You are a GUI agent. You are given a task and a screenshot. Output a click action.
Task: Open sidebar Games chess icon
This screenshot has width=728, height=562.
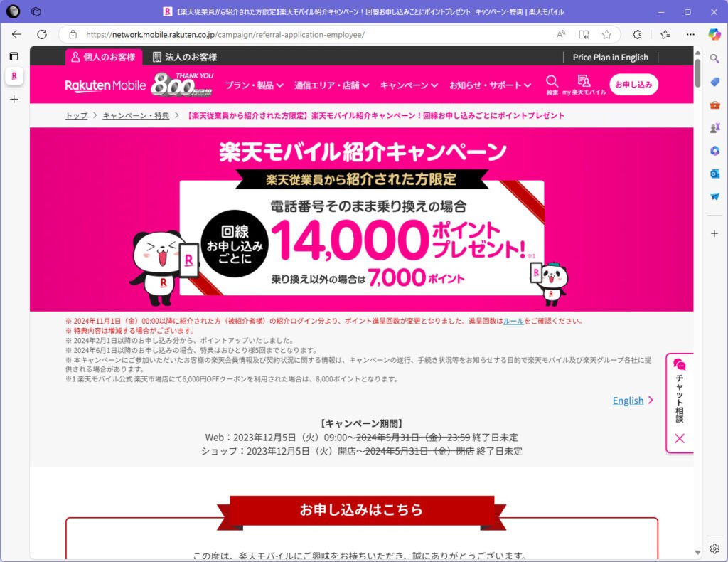(714, 128)
